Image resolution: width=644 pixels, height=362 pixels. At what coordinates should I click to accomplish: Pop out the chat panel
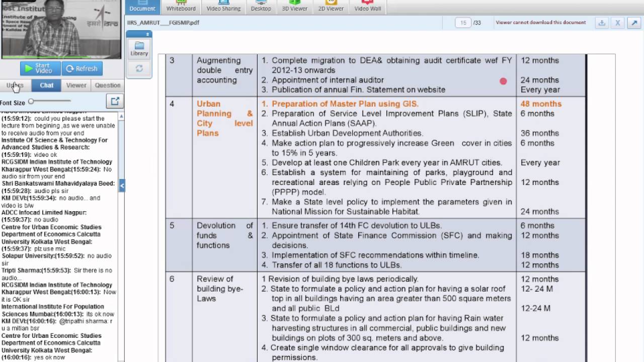click(x=115, y=101)
